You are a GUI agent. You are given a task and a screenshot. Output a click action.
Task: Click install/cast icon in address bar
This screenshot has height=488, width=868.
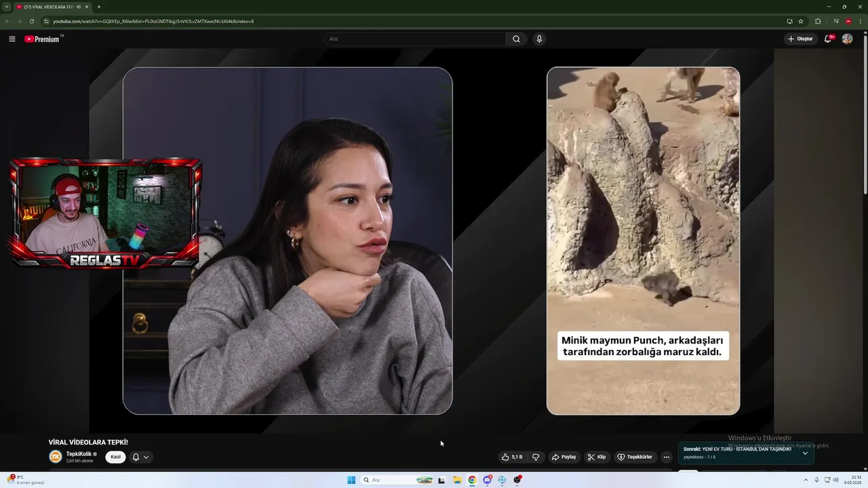click(x=789, y=21)
